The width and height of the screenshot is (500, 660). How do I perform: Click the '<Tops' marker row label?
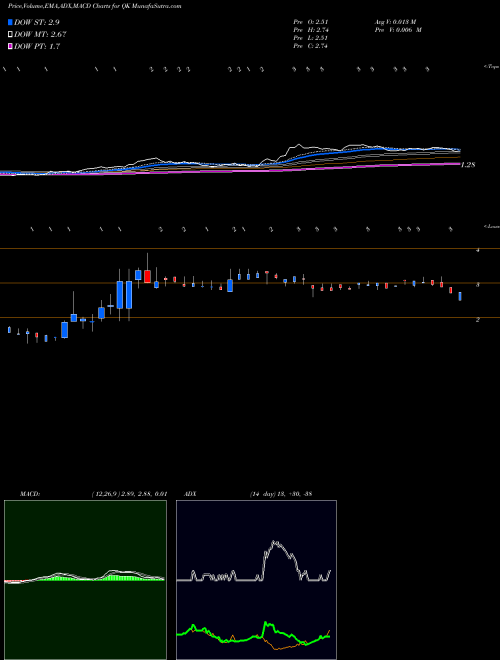click(x=491, y=67)
